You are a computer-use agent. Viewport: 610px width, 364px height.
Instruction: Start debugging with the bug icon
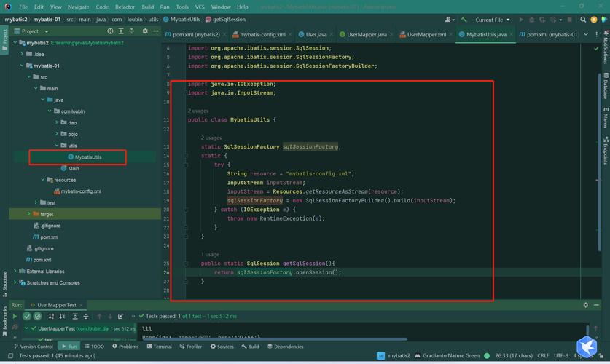pyautogui.click(x=531, y=20)
